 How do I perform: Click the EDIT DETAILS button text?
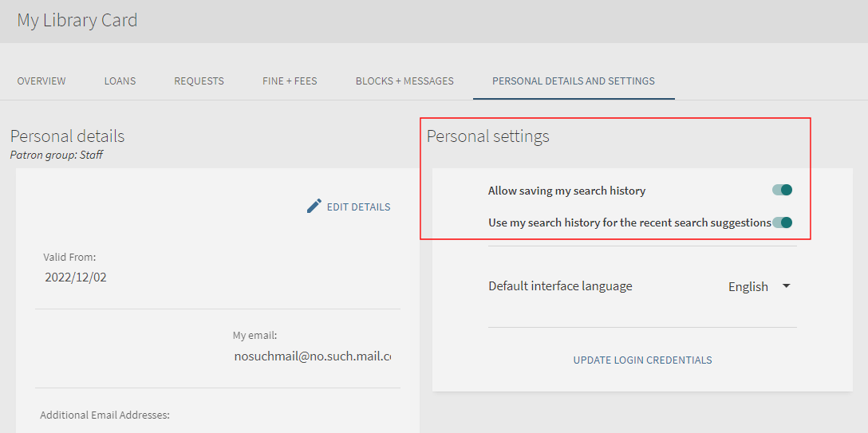point(358,207)
